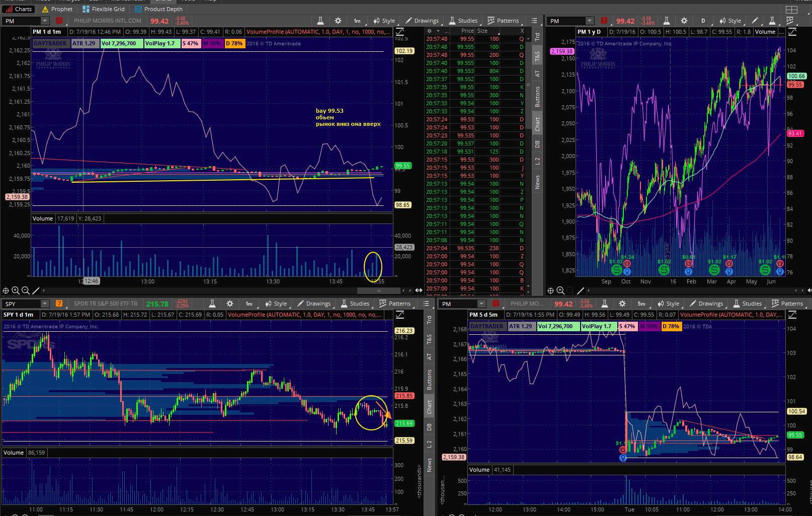Viewport: 812px width, 516px height.
Task: Switch to the Prophet tab
Action: pos(57,9)
